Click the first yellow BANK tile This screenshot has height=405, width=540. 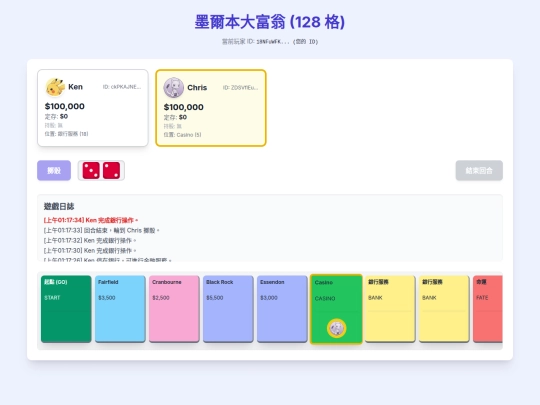[390, 309]
